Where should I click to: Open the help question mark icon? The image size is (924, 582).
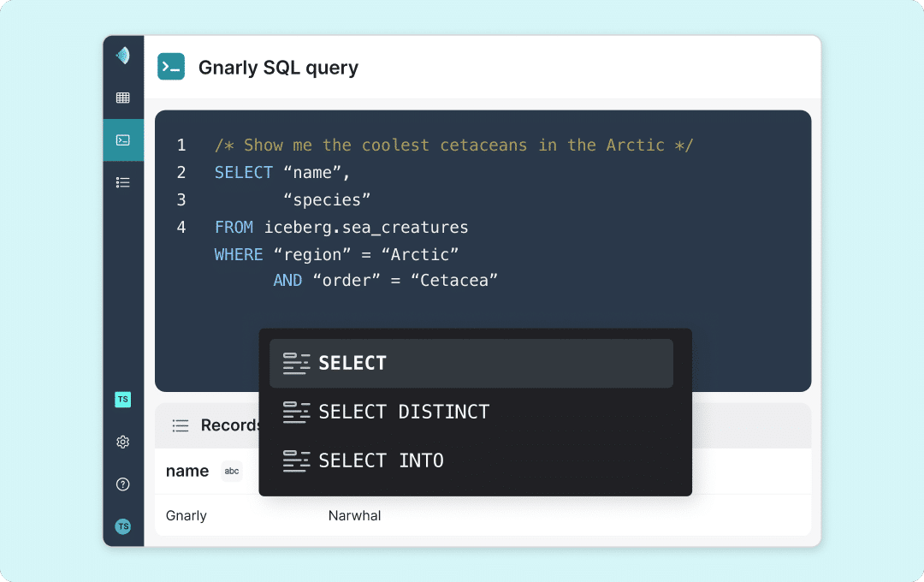coord(122,484)
